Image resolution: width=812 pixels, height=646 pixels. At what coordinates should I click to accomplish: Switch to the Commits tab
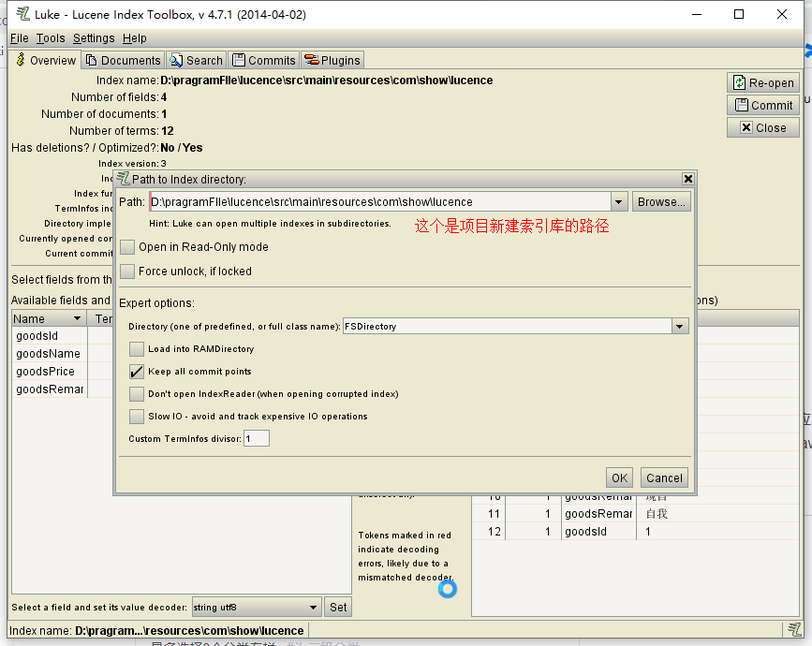[x=264, y=59]
